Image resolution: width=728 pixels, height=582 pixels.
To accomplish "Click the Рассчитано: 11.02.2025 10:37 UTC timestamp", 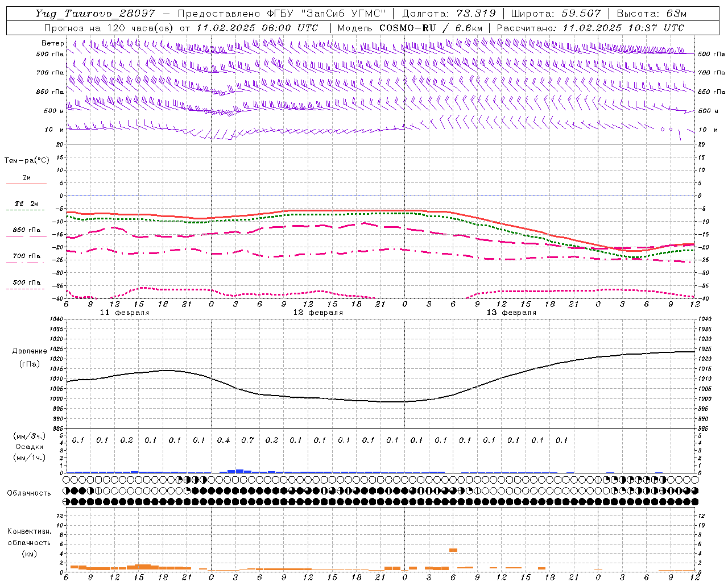I will click(590, 28).
